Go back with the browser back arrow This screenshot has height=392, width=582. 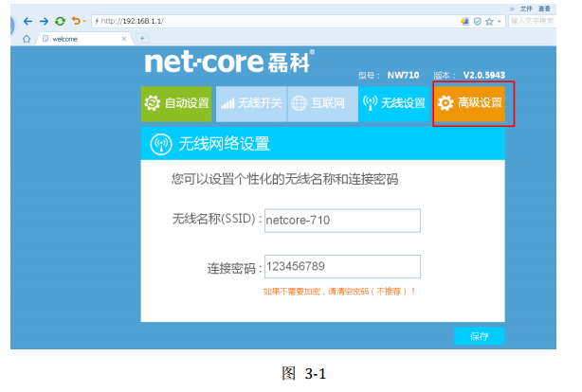27,21
